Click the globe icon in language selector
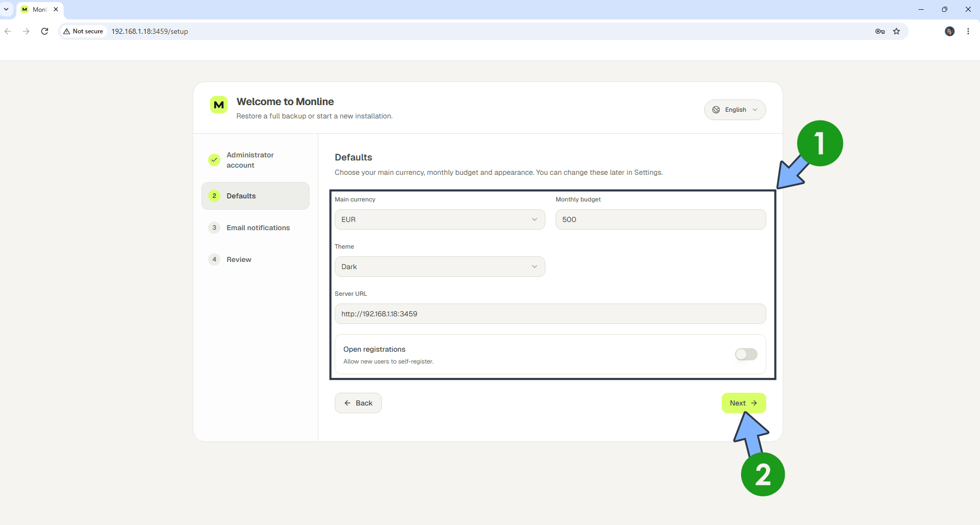The image size is (980, 525). [x=716, y=110]
